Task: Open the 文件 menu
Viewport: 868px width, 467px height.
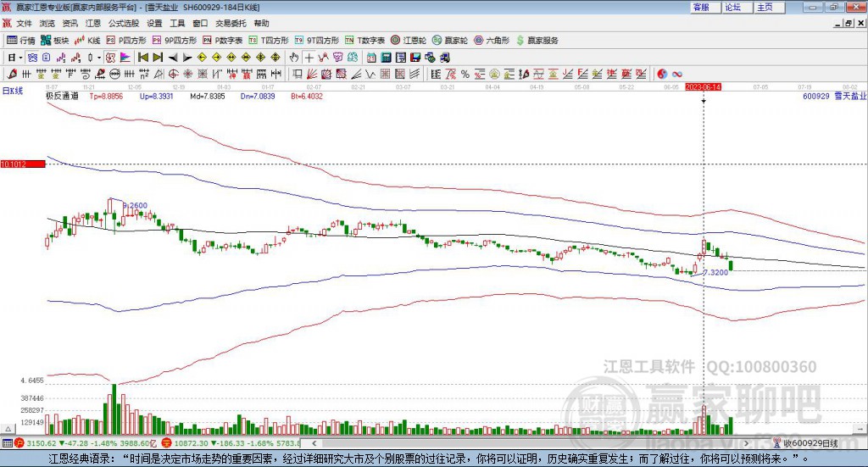Action: click(x=24, y=23)
